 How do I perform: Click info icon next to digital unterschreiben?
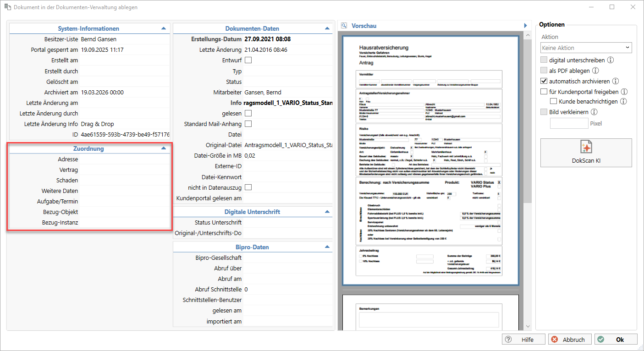point(610,60)
